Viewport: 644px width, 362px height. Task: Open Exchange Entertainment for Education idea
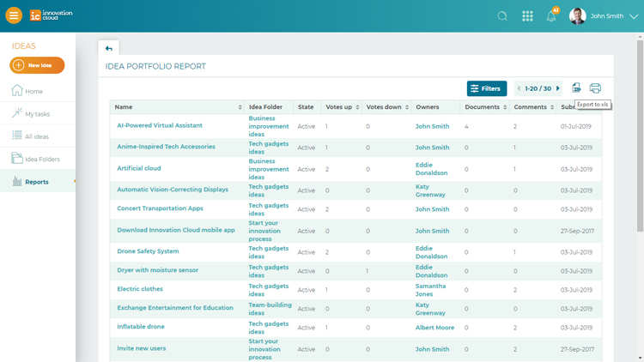[175, 308]
